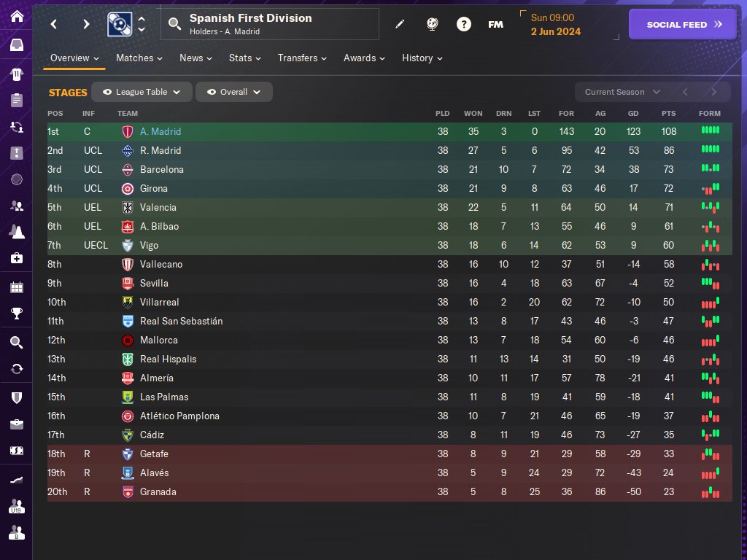Expand the Current Season dropdown
Image resolution: width=747 pixels, height=560 pixels.
pyautogui.click(x=622, y=92)
